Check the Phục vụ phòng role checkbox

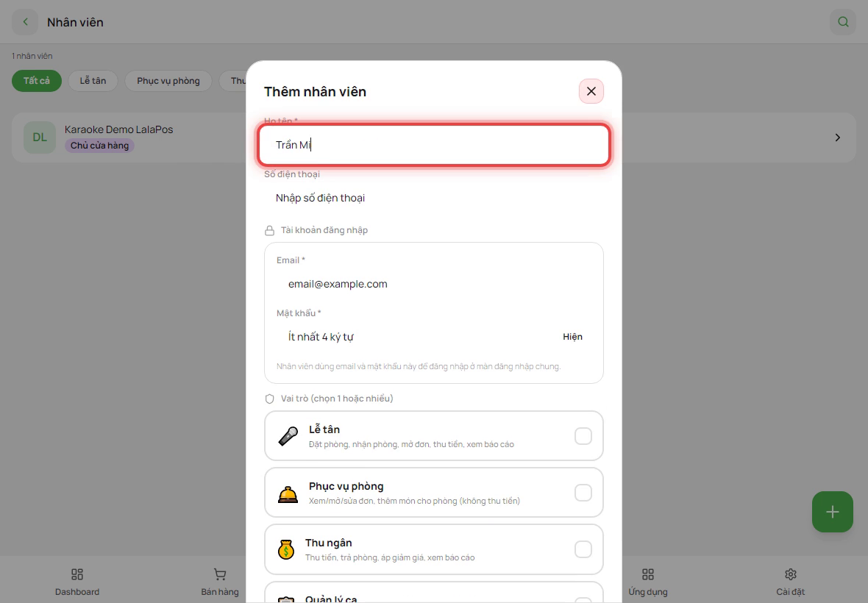click(x=583, y=493)
